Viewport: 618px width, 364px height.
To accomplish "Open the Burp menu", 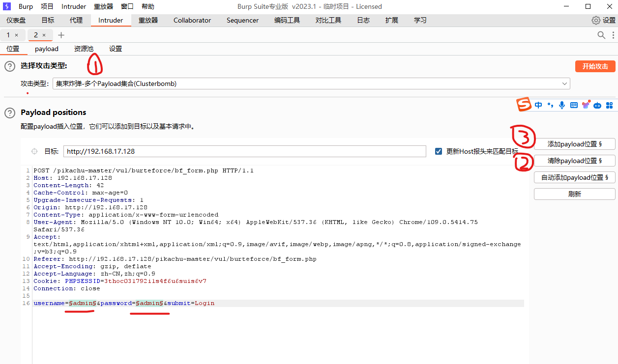I will [x=26, y=6].
